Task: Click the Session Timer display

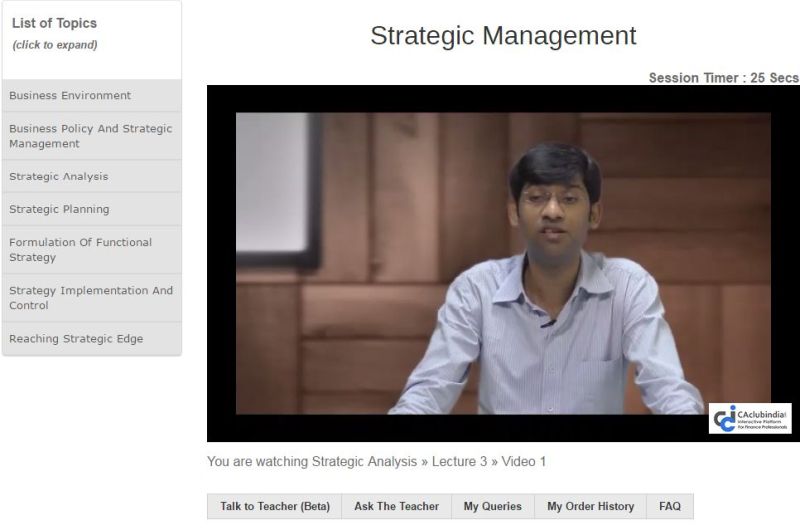Action: [723, 78]
